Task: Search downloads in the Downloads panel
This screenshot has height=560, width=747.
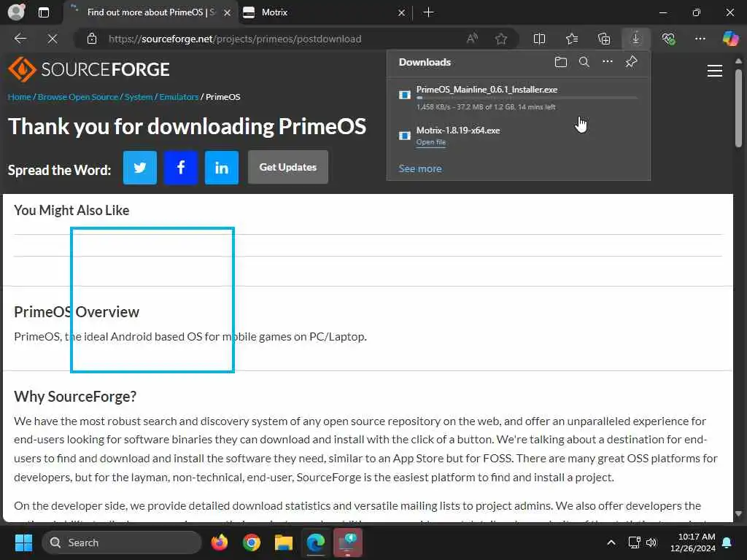Action: (x=584, y=62)
